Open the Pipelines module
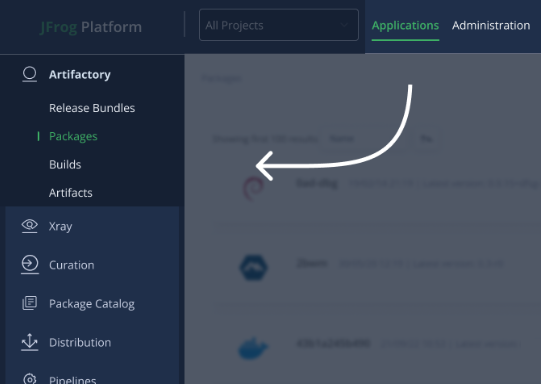Image resolution: width=541 pixels, height=385 pixels. click(x=72, y=380)
